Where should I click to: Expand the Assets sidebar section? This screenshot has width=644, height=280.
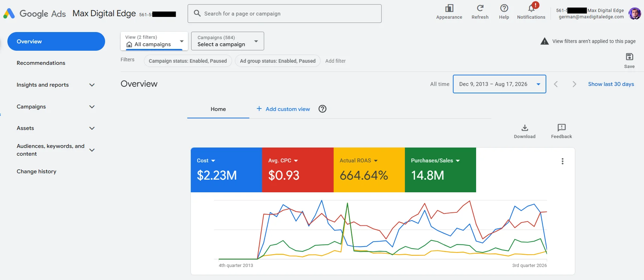pyautogui.click(x=92, y=128)
